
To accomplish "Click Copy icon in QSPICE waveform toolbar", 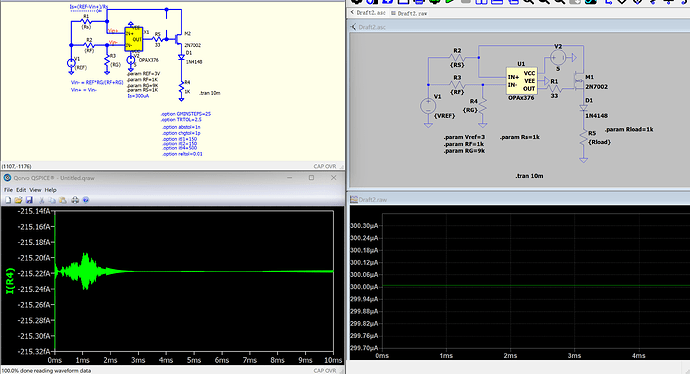I will point(52,200).
